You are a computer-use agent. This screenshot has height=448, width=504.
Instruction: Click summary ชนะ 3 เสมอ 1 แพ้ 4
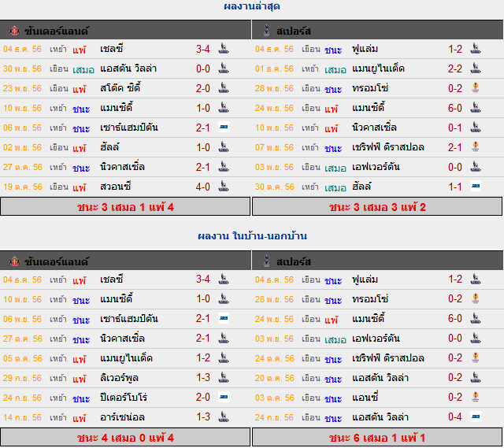click(x=125, y=206)
